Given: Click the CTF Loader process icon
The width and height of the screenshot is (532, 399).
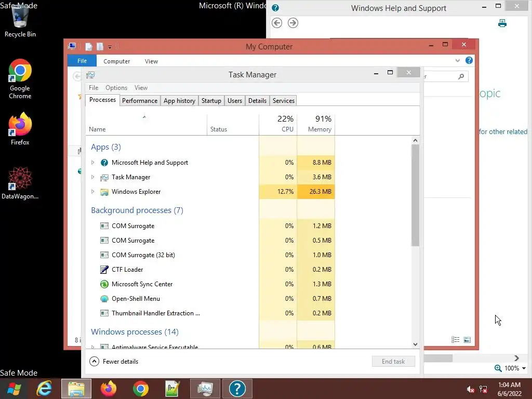Looking at the screenshot, I should 104,270.
